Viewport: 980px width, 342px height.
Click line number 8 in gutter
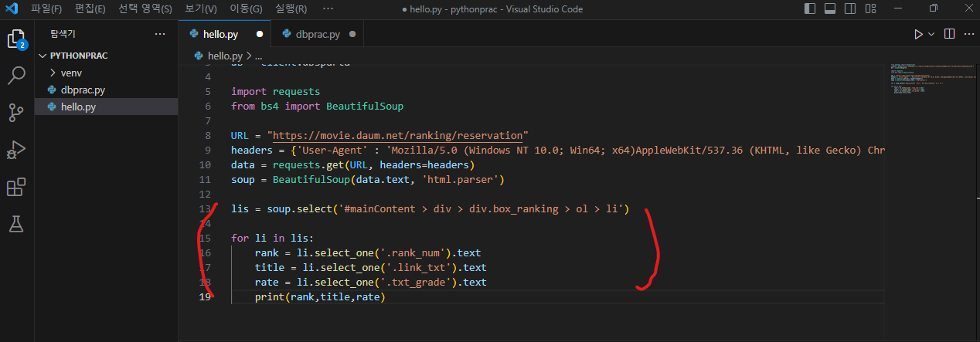pos(207,136)
